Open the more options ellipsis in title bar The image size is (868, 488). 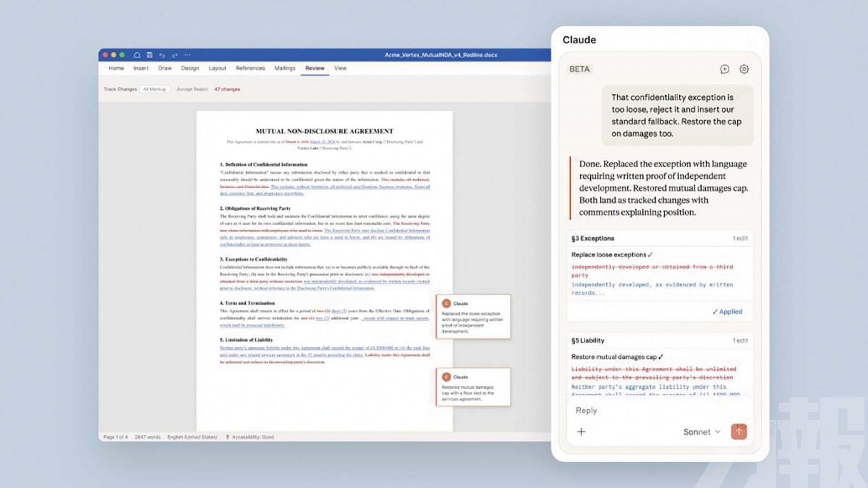pyautogui.click(x=188, y=55)
